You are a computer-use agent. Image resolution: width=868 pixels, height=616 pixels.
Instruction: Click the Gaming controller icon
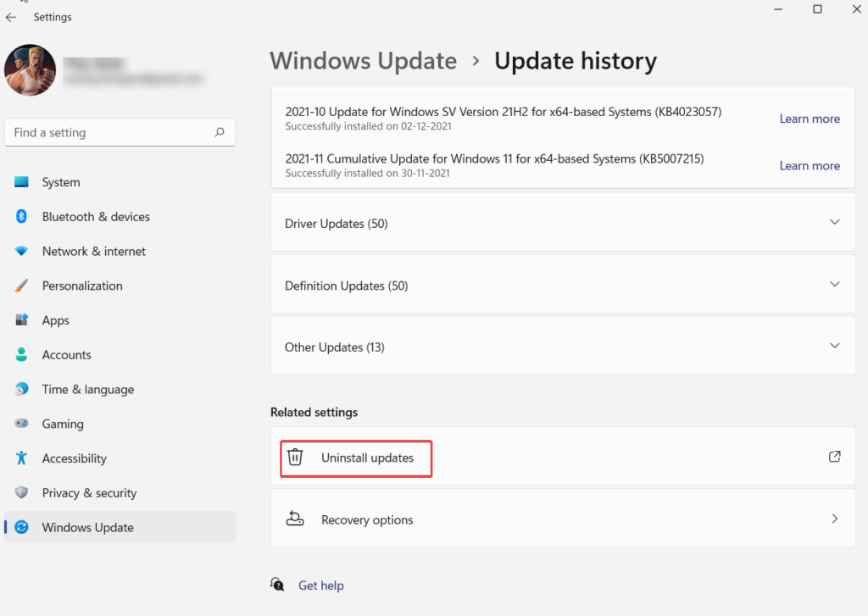[21, 424]
